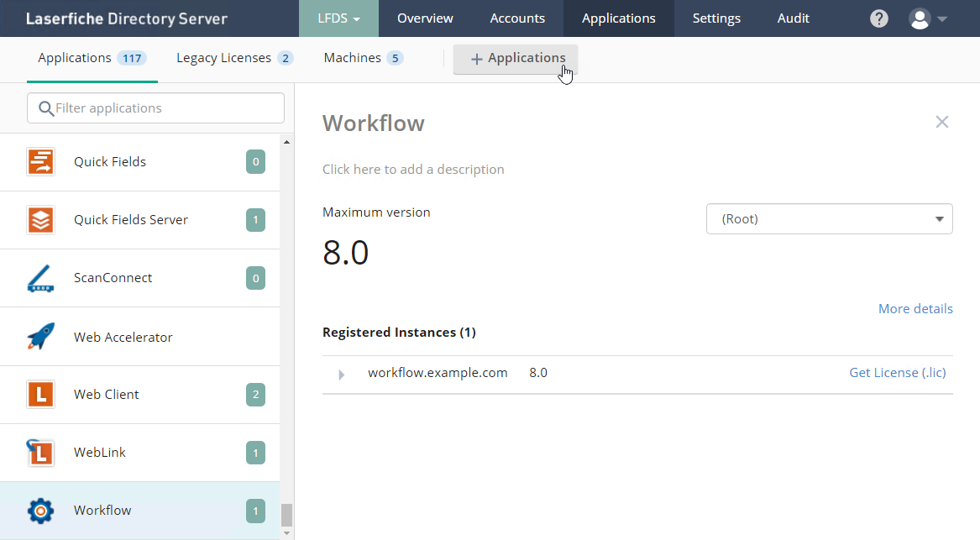Open the Audit menu
Image resolution: width=980 pixels, height=540 pixels.
pos(793,18)
